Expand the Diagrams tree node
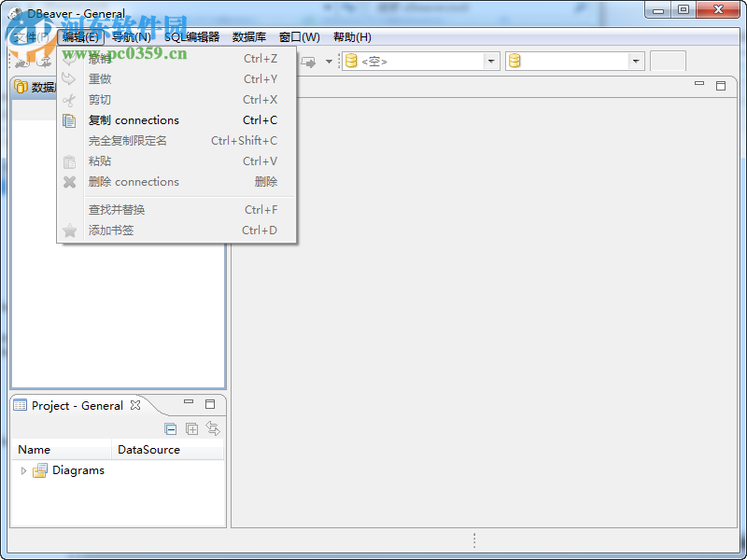The image size is (747, 560). pyautogui.click(x=22, y=470)
